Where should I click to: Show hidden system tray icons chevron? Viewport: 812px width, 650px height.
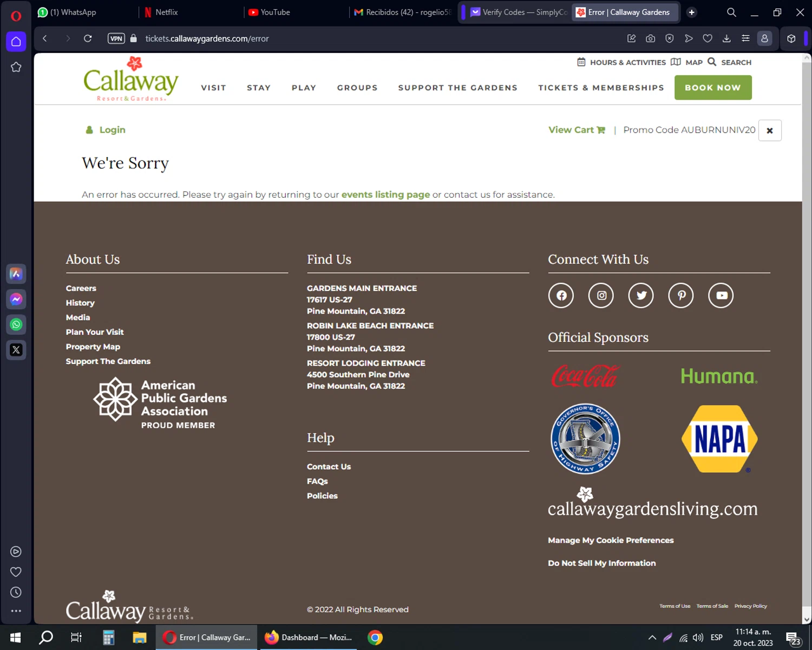click(x=652, y=638)
